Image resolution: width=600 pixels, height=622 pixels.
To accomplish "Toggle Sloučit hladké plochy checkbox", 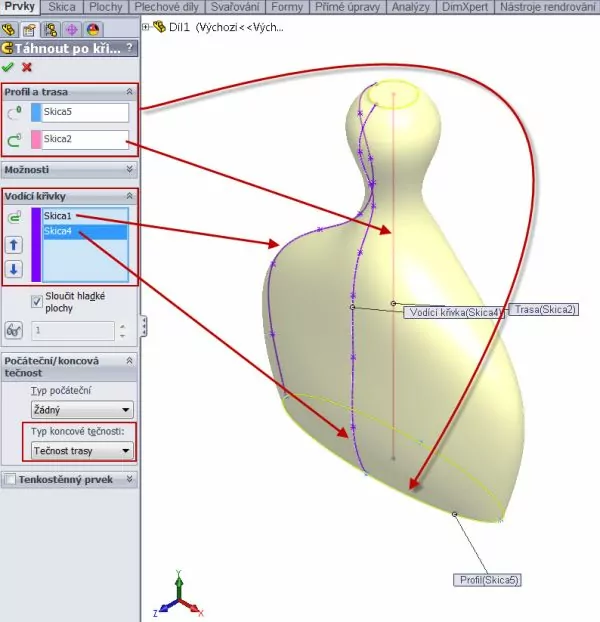I will [38, 299].
